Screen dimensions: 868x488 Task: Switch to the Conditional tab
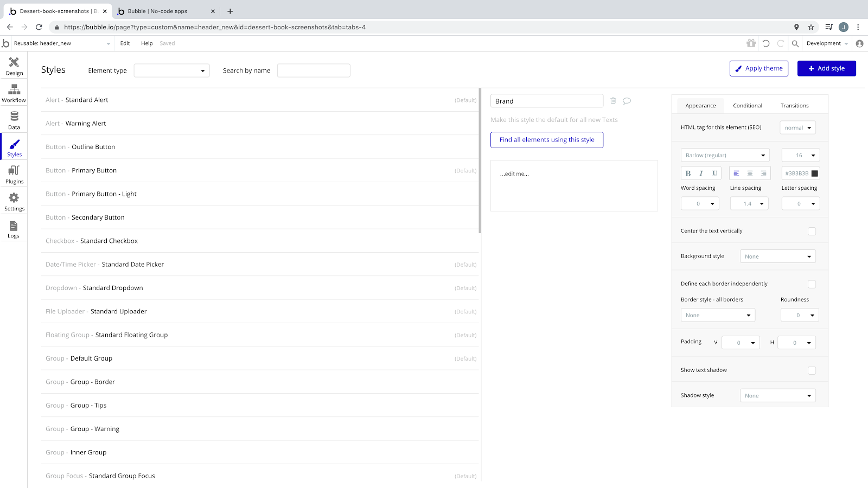click(x=747, y=105)
